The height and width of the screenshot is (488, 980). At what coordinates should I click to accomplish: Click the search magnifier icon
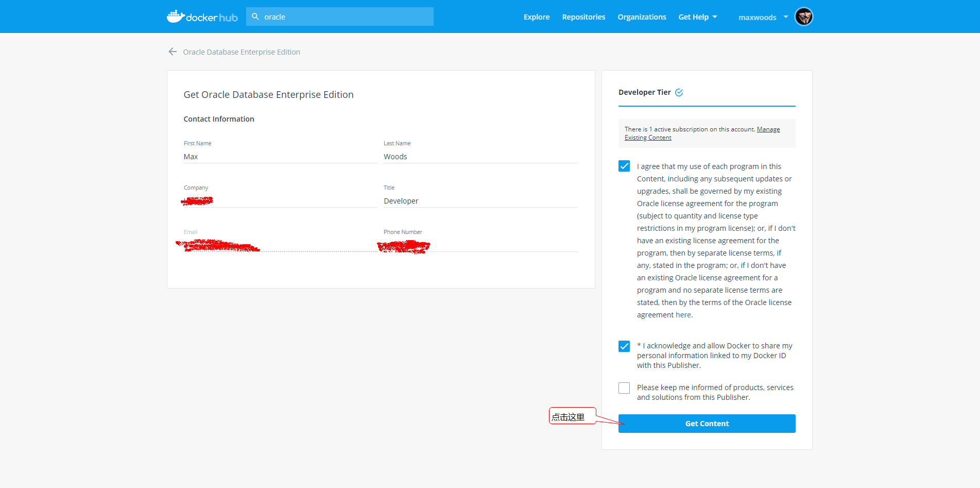click(255, 16)
